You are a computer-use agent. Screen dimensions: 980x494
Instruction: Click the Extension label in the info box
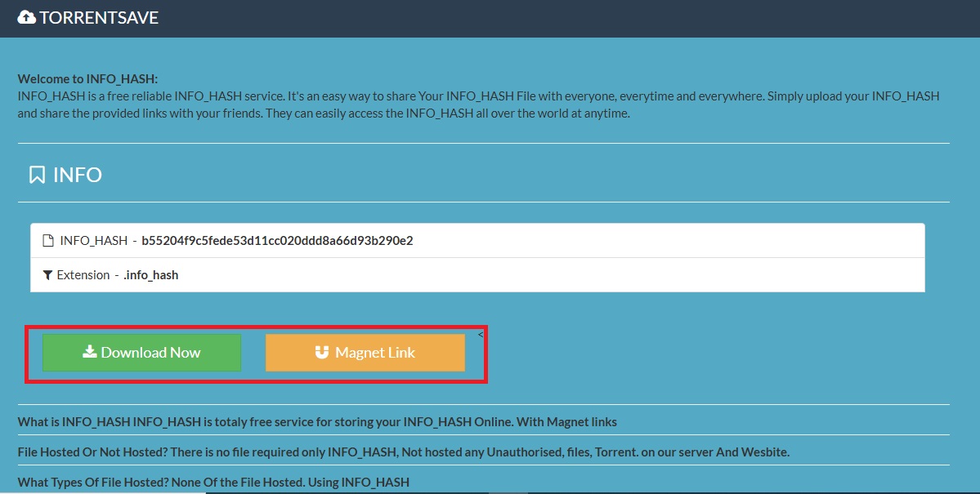pyautogui.click(x=83, y=275)
